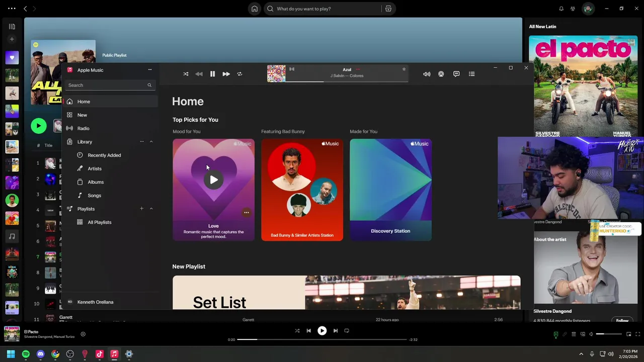Open Discovery Station card
Image resolution: width=644 pixels, height=362 pixels.
pos(390,190)
